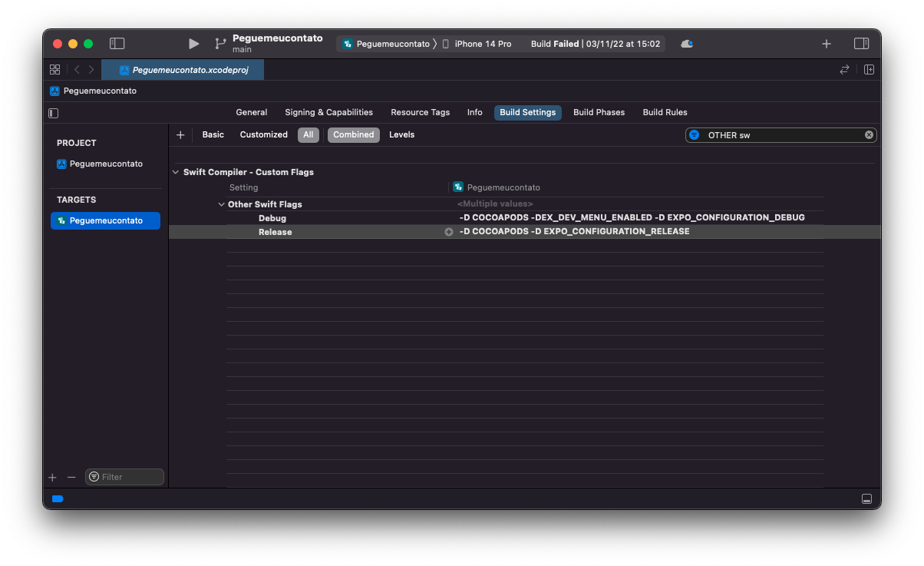The image size is (924, 566).
Task: Click the Peguemeucontato project icon in breadcrumb
Action: click(x=54, y=91)
